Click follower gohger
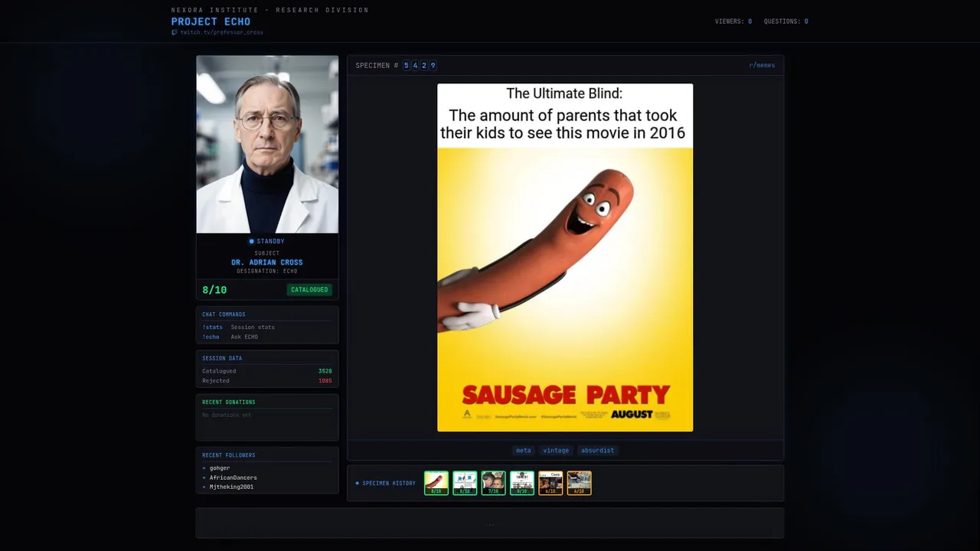 [x=220, y=468]
